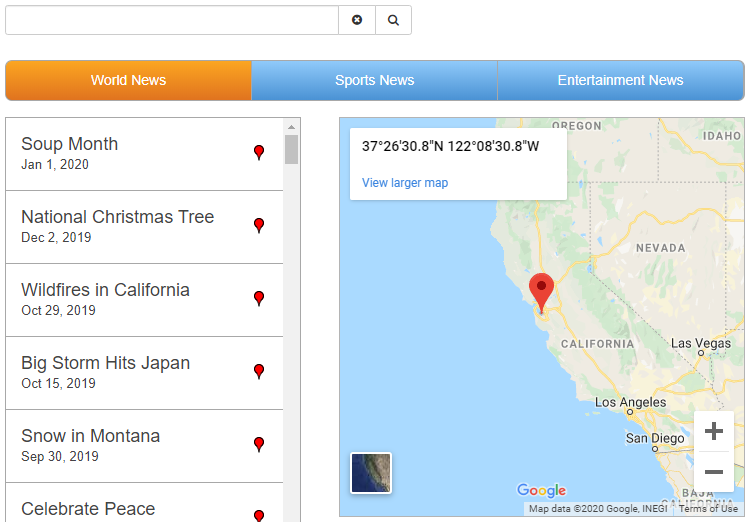
Task: Switch to the World News tab
Action: click(x=129, y=80)
